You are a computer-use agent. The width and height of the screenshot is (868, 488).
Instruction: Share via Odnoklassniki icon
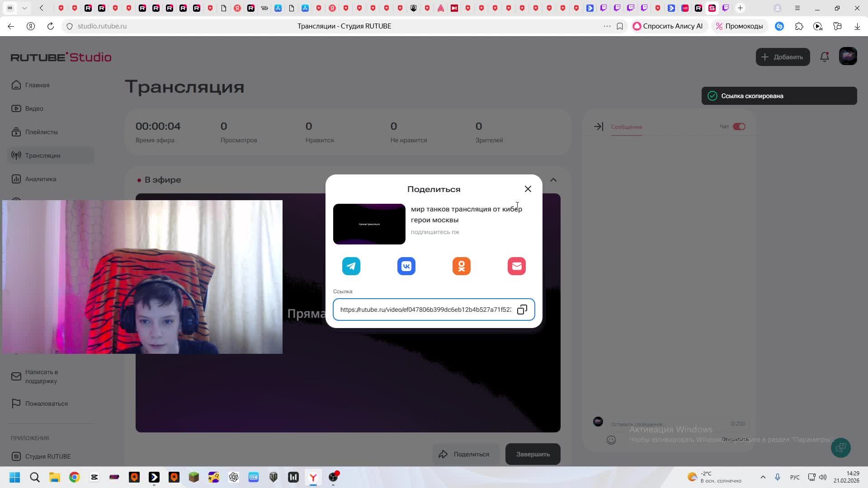[x=462, y=266]
